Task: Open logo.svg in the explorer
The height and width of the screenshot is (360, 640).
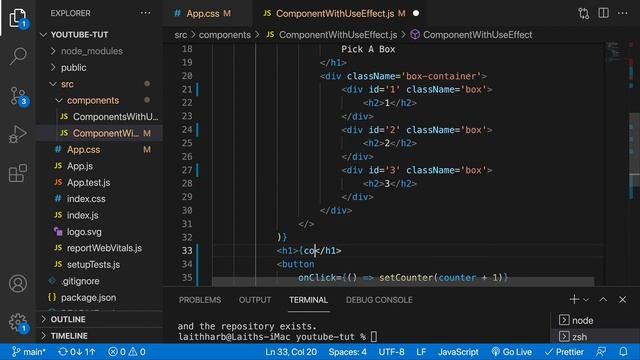Action: (99, 232)
